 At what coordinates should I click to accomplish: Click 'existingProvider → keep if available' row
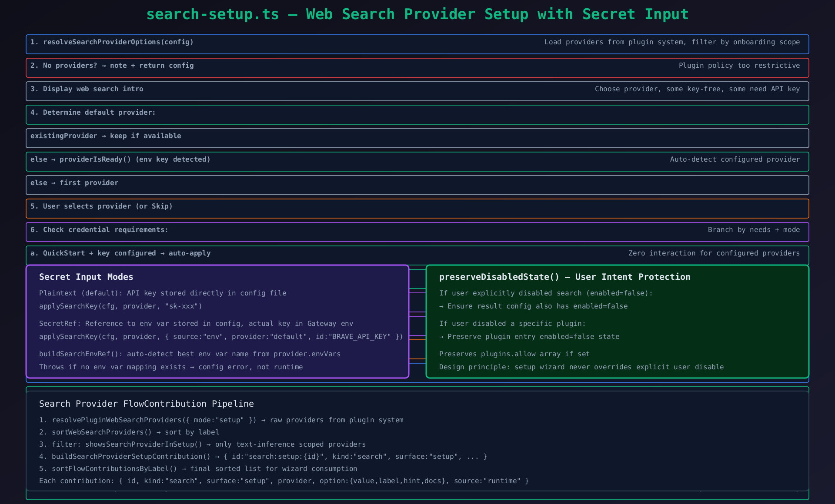click(x=106, y=136)
